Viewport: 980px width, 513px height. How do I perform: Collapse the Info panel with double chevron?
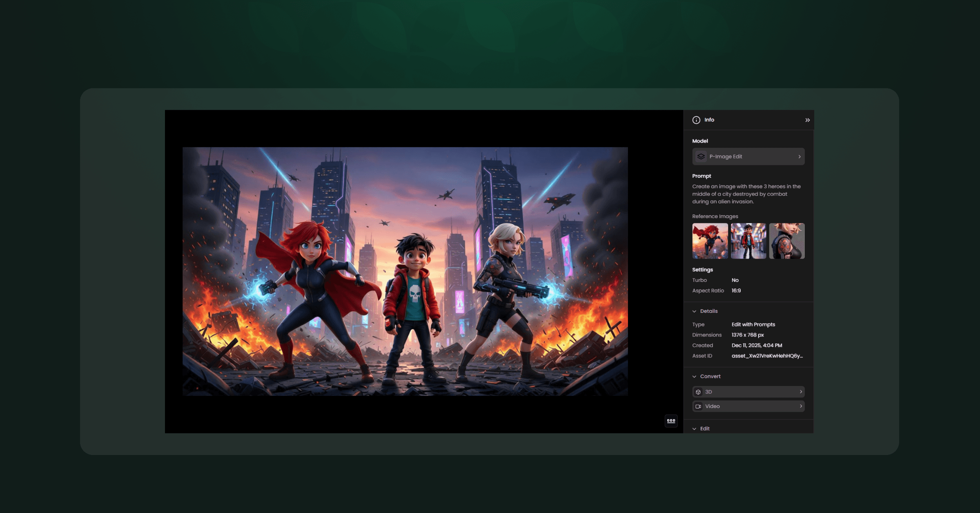pyautogui.click(x=807, y=120)
